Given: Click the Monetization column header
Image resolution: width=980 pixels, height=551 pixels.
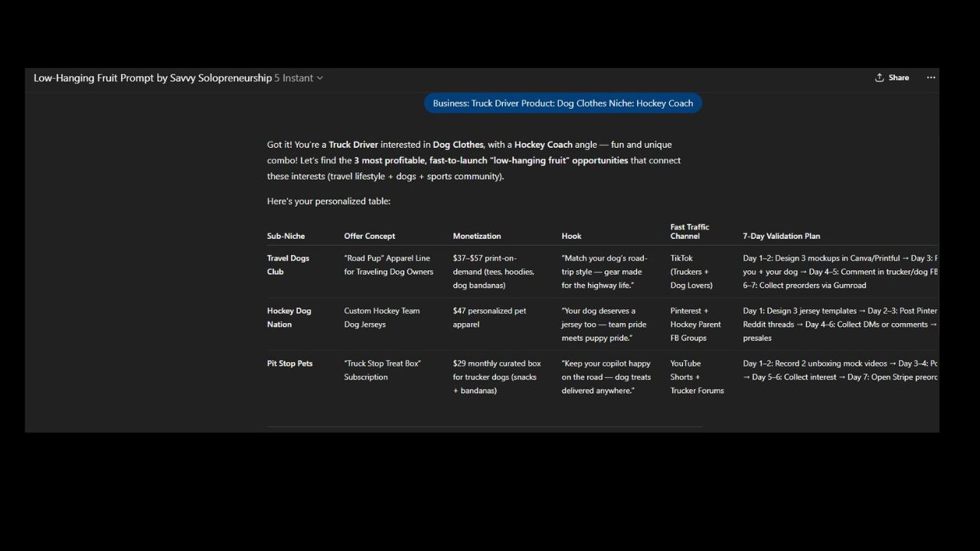Looking at the screenshot, I should pyautogui.click(x=477, y=236).
